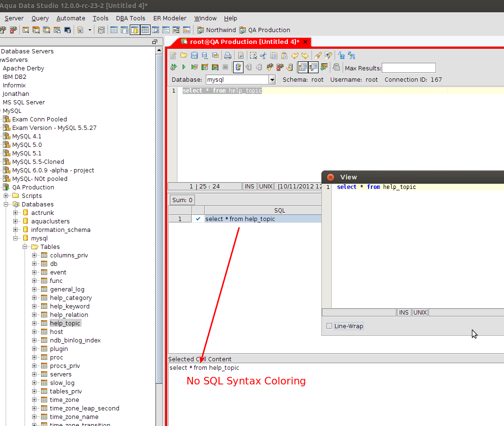Click the scroll up arrow in server tree
The width and height of the screenshot is (504, 426).
tap(159, 51)
